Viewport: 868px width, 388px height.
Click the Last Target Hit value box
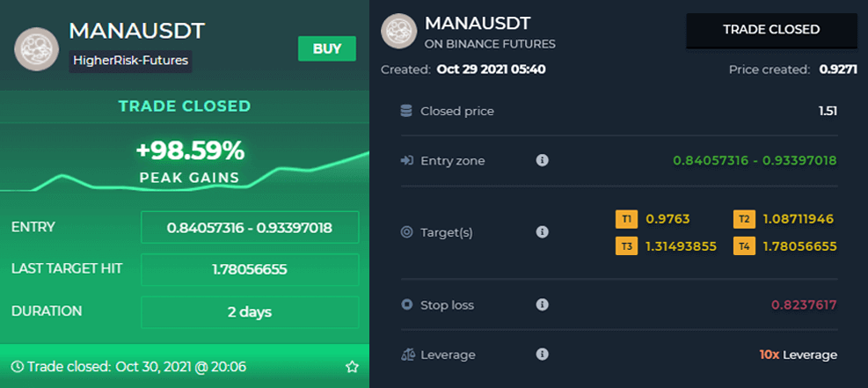tap(250, 269)
